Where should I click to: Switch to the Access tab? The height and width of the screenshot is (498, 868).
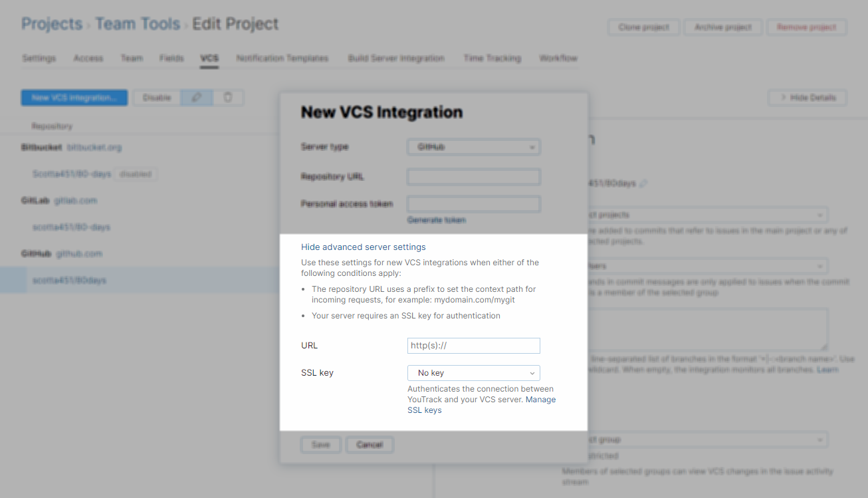click(x=88, y=59)
